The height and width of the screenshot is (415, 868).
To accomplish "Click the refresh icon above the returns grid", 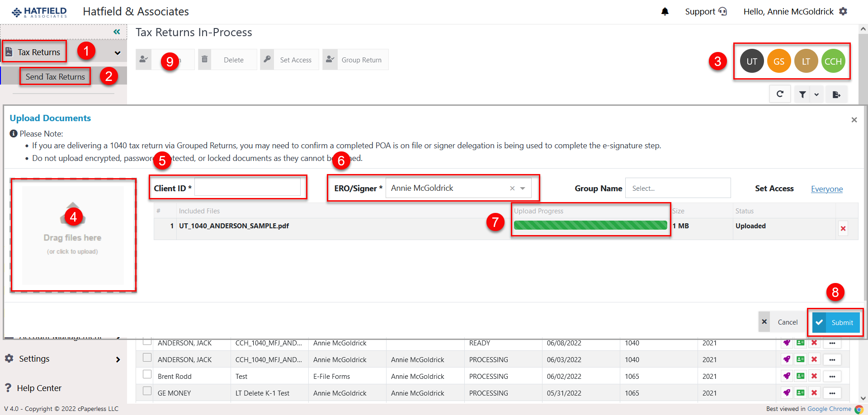I will [x=779, y=94].
